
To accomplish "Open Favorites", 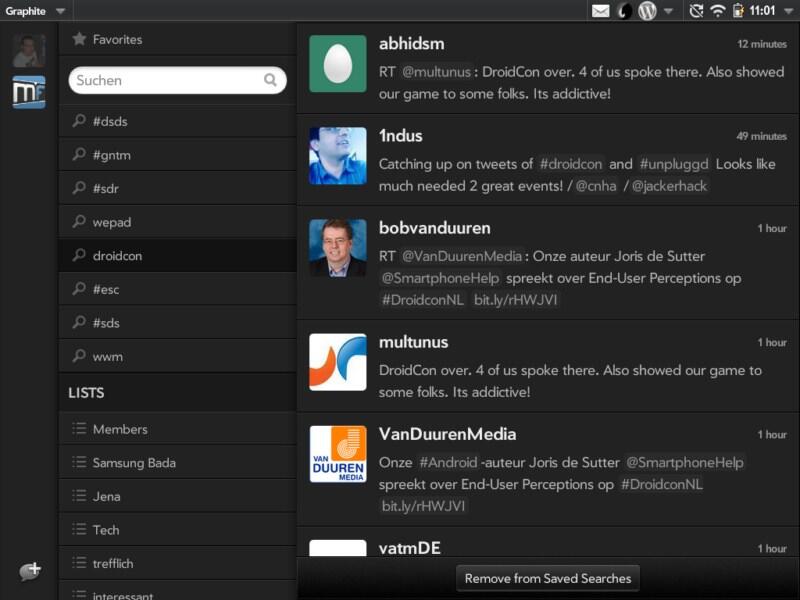I will click(178, 39).
